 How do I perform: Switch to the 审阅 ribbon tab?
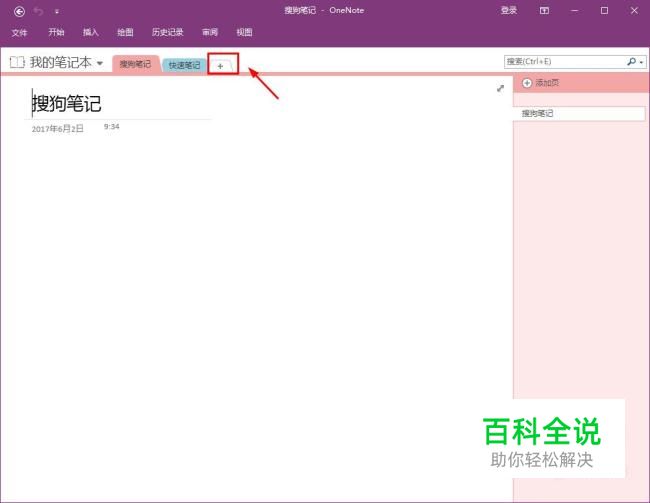pyautogui.click(x=210, y=32)
